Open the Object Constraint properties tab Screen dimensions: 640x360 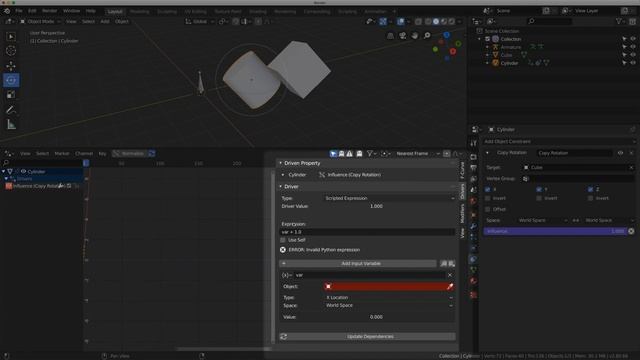[x=473, y=259]
